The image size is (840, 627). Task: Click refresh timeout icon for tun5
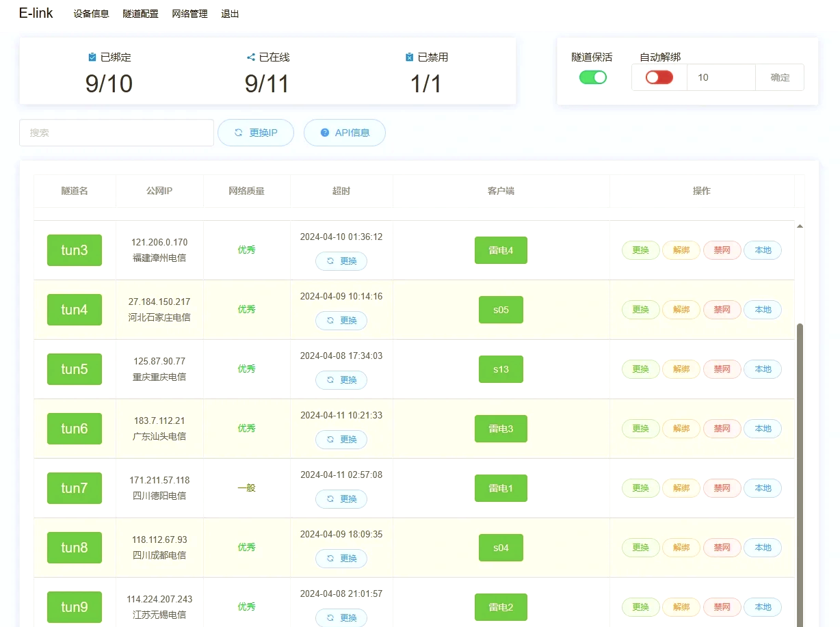(x=330, y=380)
